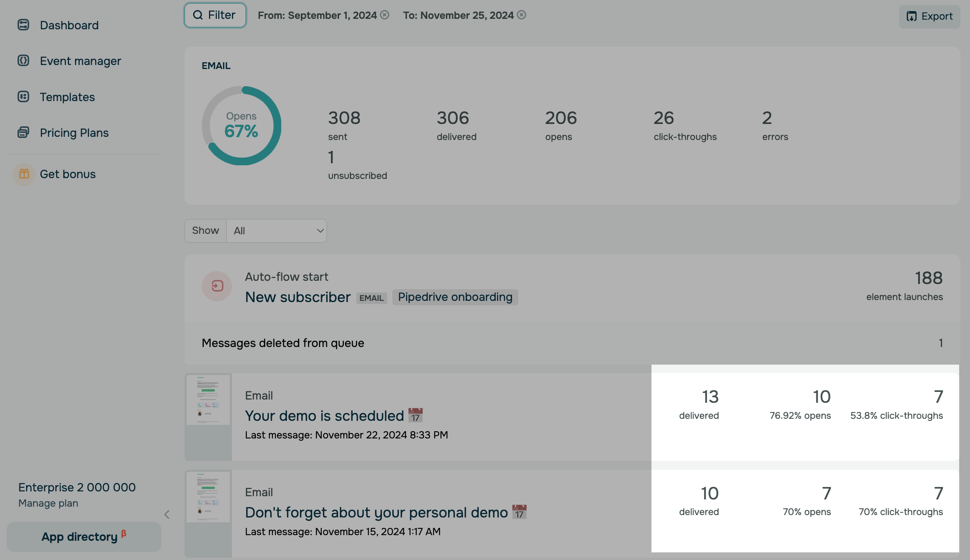
Task: Click the Auto-flow start icon
Action: (217, 286)
